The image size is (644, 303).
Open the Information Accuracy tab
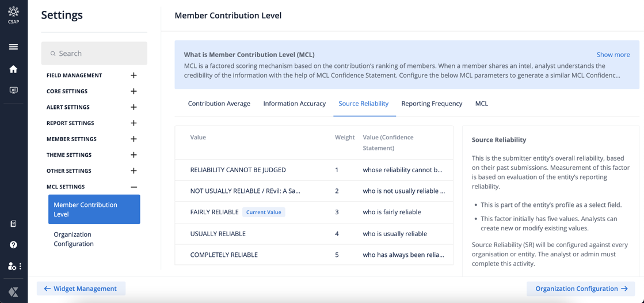point(294,104)
